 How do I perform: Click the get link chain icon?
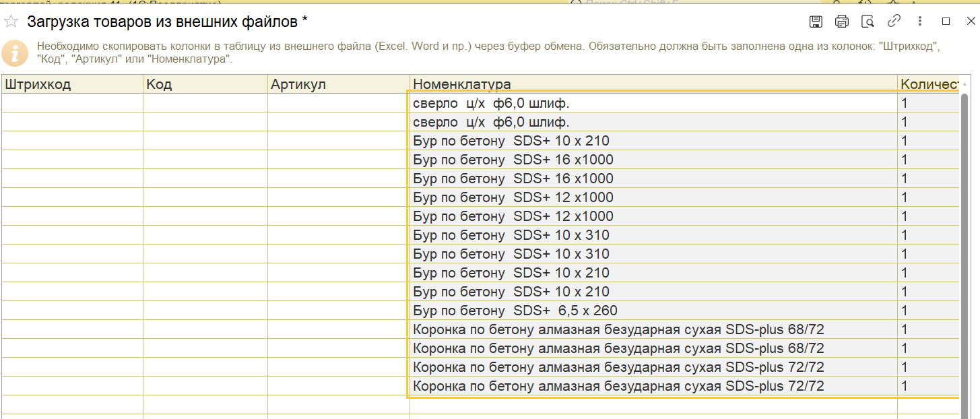[894, 22]
